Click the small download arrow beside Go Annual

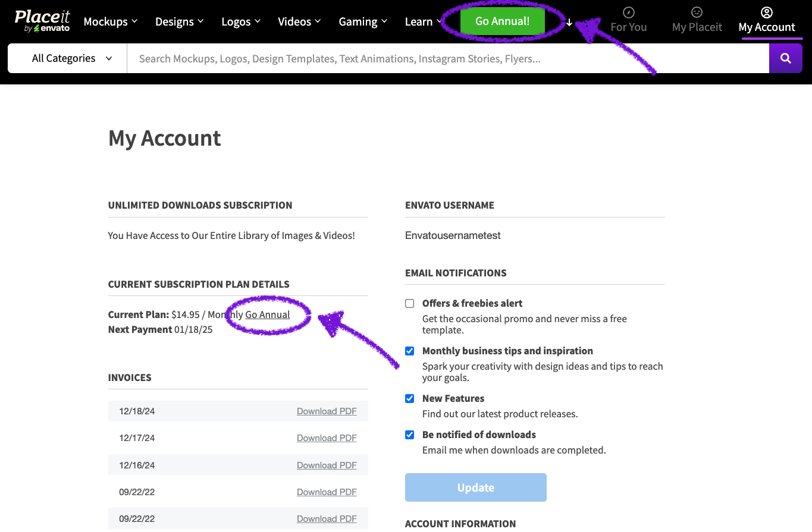click(569, 23)
